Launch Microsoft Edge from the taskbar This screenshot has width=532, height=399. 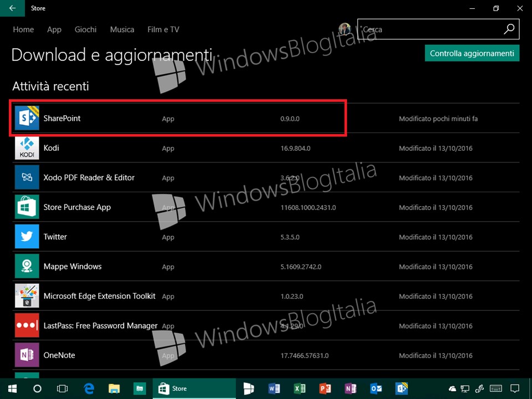(89, 388)
